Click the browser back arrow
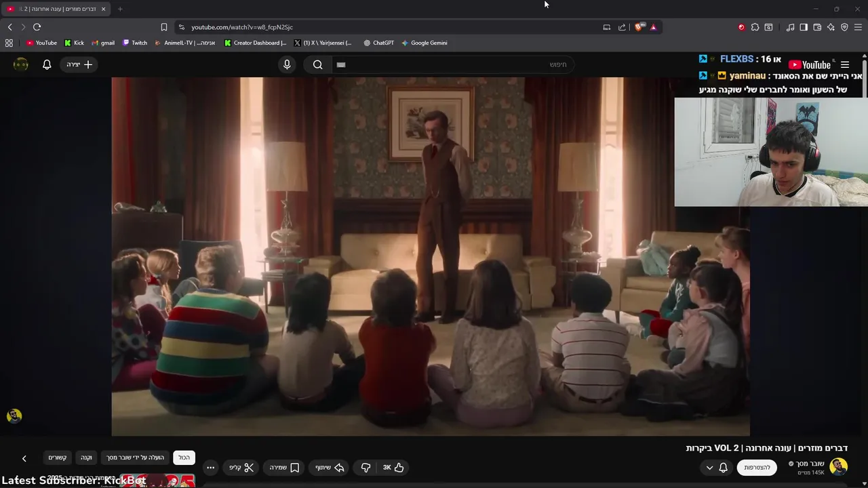Viewport: 868px width, 488px height. pyautogui.click(x=9, y=27)
